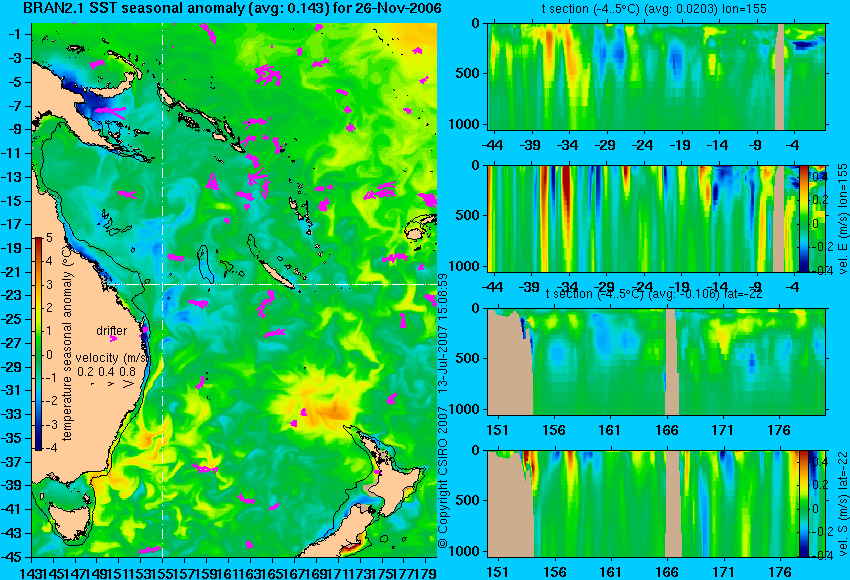Click the horizontal dashed section line at latitude -22
The image size is (850, 580).
click(271, 285)
